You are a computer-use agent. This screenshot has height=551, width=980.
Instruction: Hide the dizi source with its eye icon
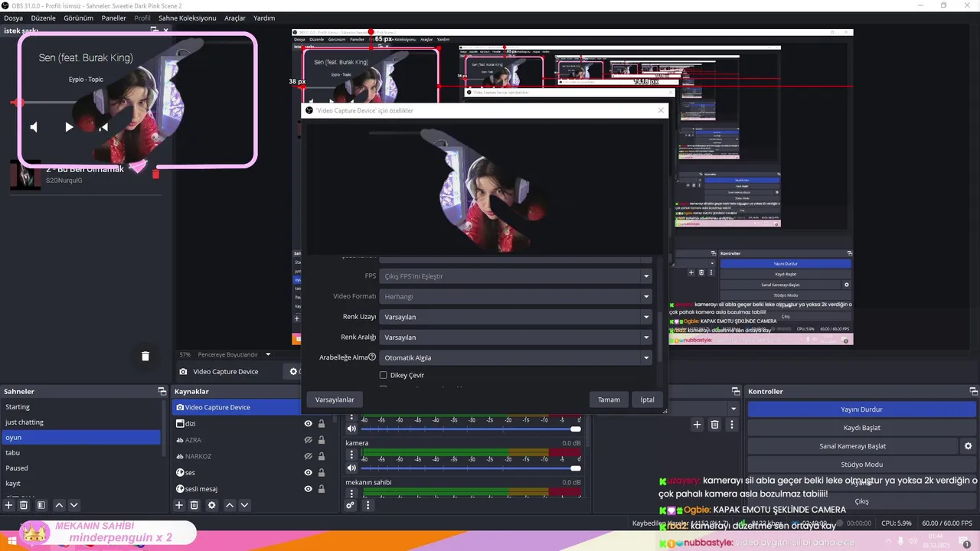309,424
